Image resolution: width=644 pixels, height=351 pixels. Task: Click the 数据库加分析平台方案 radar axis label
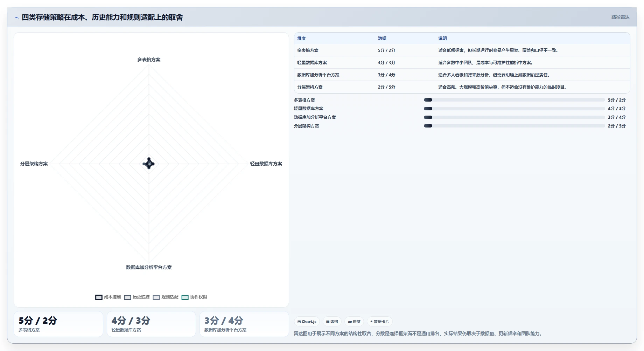(149, 268)
